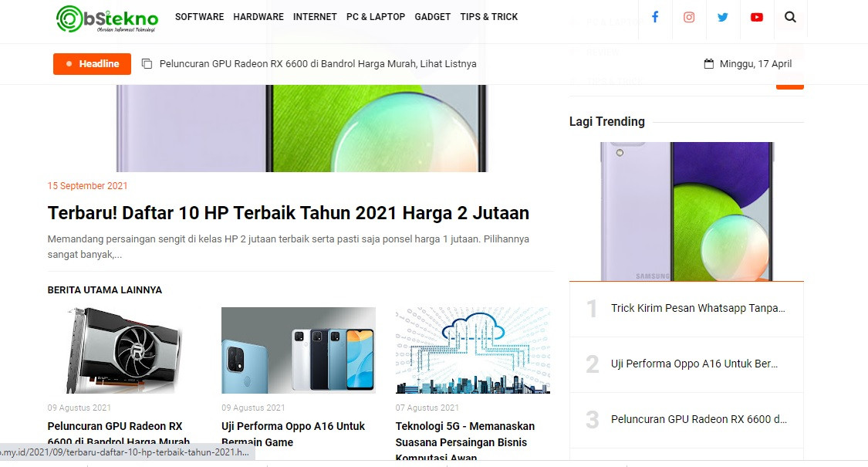The image size is (868, 467).
Task: Open the Twitter social icon
Action: [x=722, y=17]
